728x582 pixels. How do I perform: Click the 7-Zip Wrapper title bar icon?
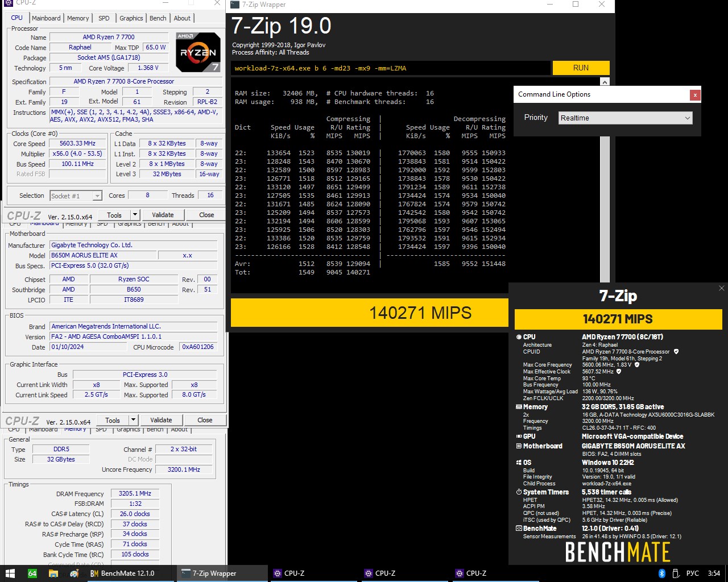tap(234, 4)
